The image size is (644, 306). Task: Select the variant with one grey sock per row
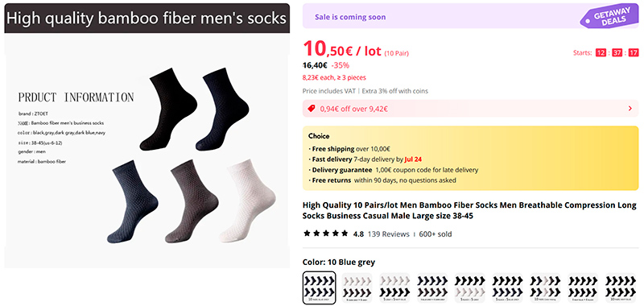(546, 288)
